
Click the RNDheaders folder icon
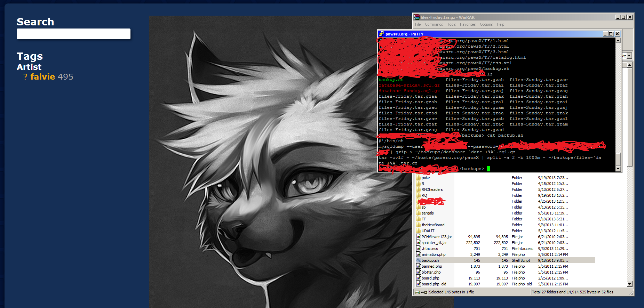click(x=418, y=189)
